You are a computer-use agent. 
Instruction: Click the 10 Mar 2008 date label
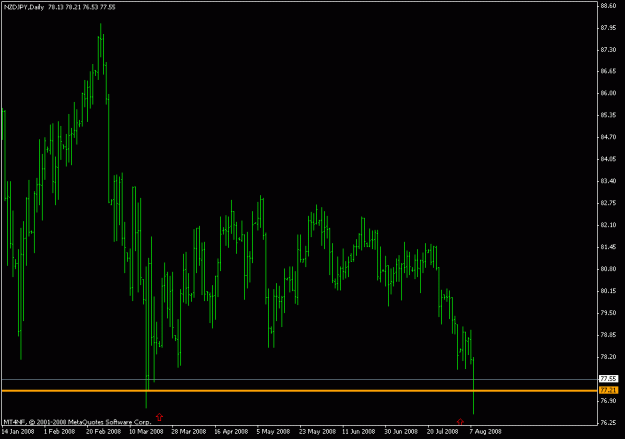tap(146, 431)
